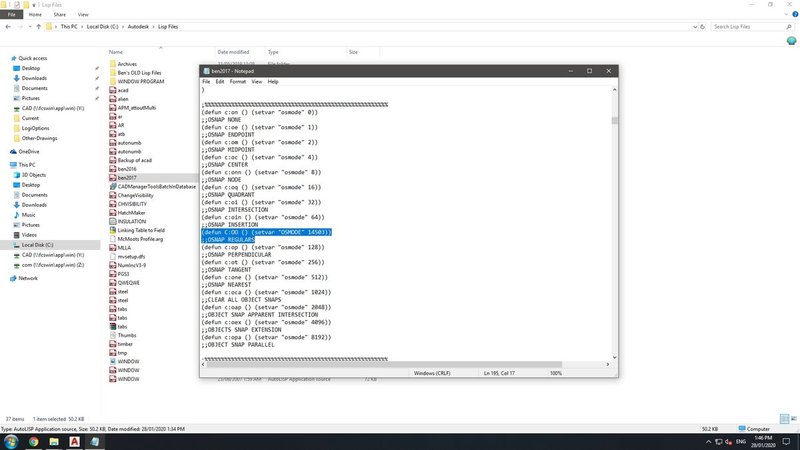
Task: Refresh the Lisp Files folder view
Action: pos(703,27)
